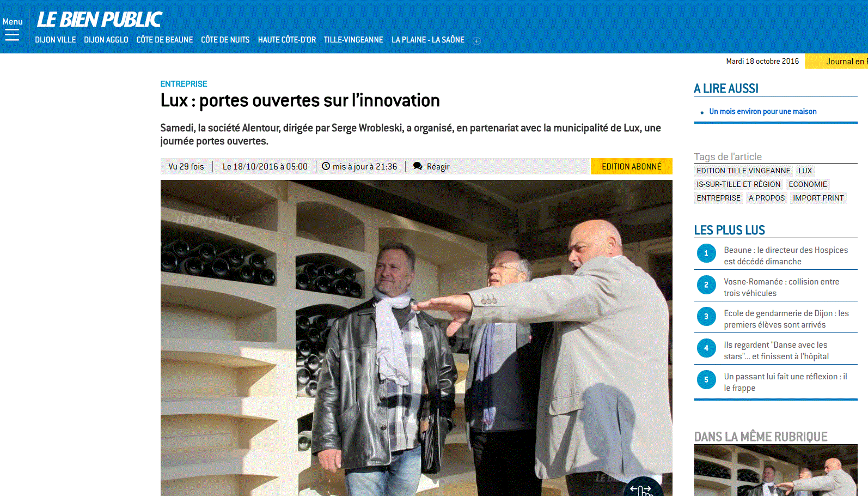Click the clock icon beside update time

click(x=326, y=166)
